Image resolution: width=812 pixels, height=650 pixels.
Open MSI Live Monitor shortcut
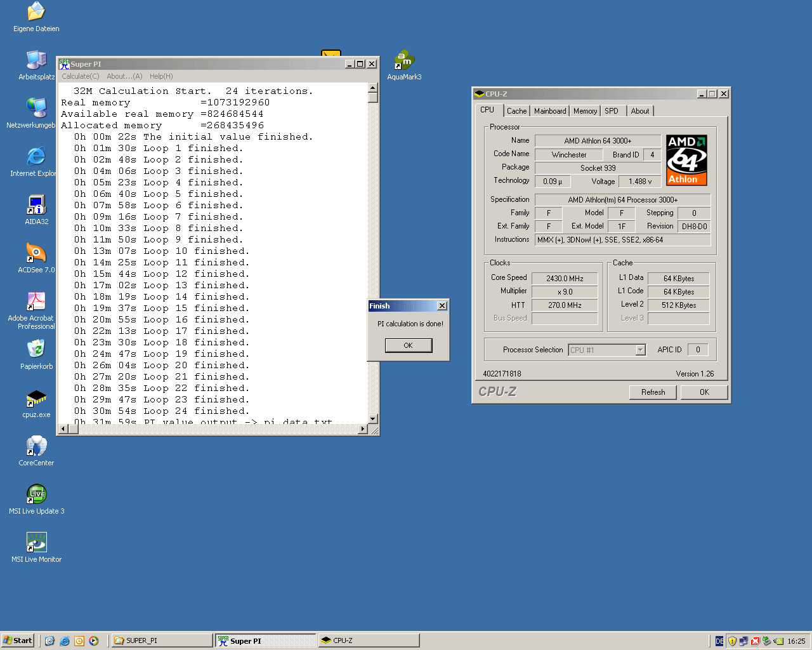pos(36,548)
